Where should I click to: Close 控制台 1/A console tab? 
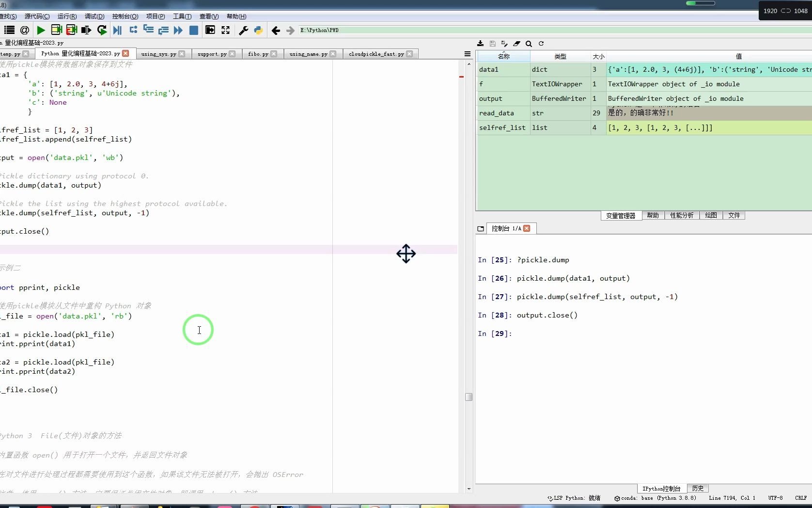[x=527, y=228]
